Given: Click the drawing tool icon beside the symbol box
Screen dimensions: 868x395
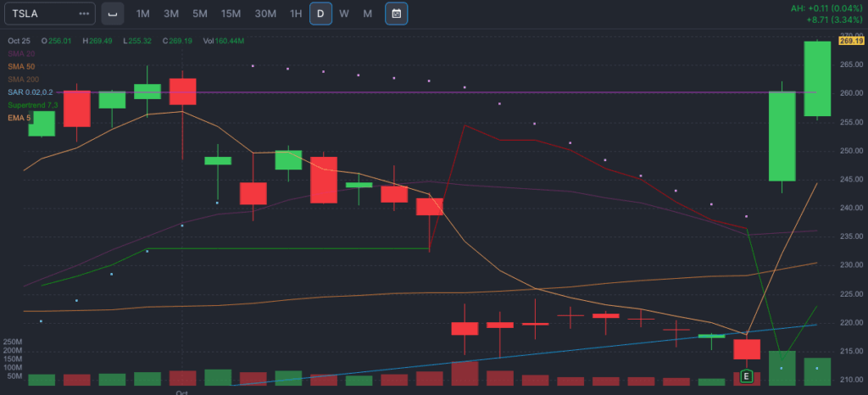Looking at the screenshot, I should coord(112,14).
